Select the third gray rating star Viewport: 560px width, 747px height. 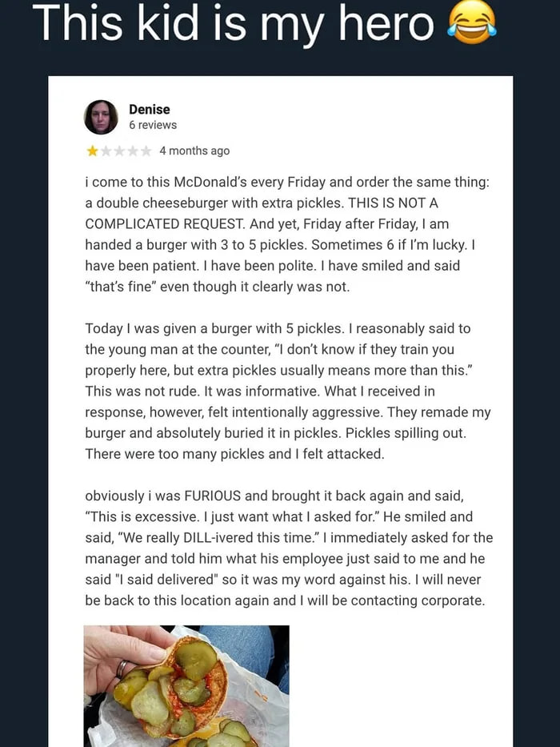[x=119, y=151]
